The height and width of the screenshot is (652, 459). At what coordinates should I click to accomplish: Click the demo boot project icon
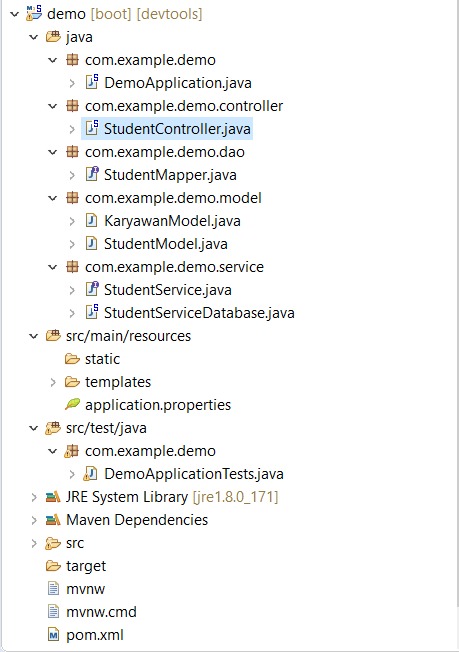point(34,13)
